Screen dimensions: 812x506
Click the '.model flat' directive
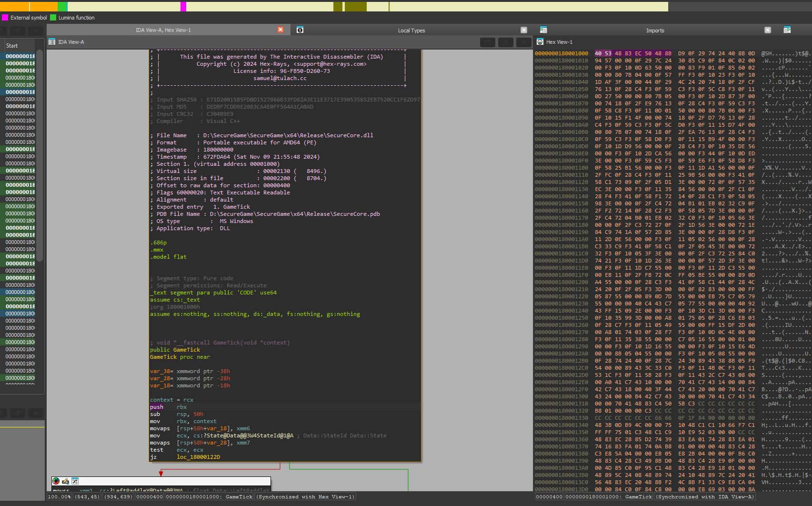[x=169, y=257]
